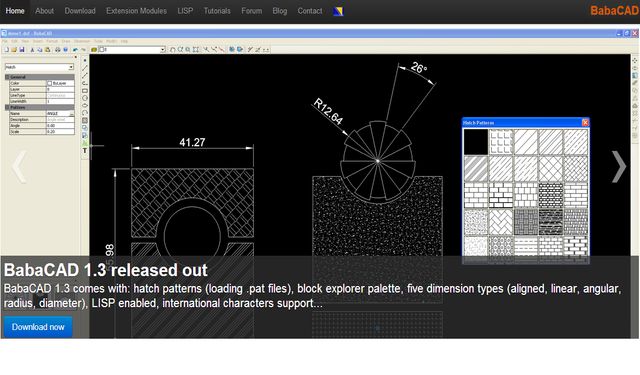Click the Zoom Extents toolbar icon
Viewport: 640px width, 375px height.
pos(196,50)
